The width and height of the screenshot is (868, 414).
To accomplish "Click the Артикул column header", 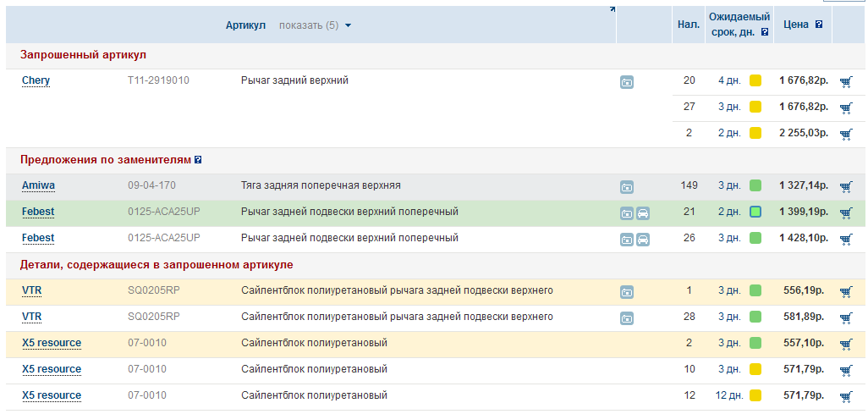I will pyautogui.click(x=246, y=25).
